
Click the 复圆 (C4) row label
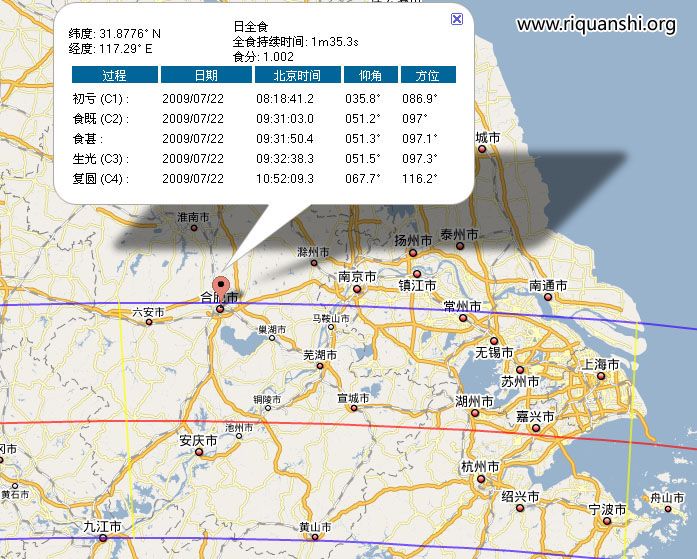(101, 179)
